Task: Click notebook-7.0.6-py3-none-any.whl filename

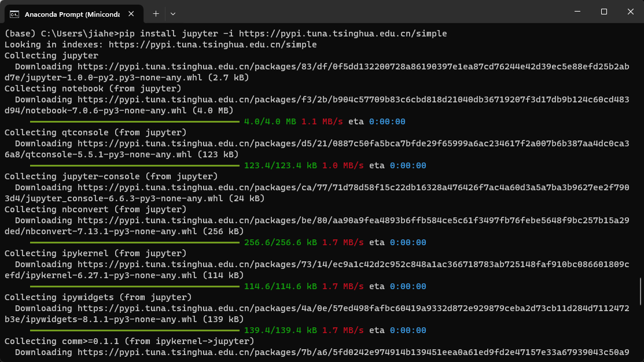Action: pyautogui.click(x=106, y=110)
